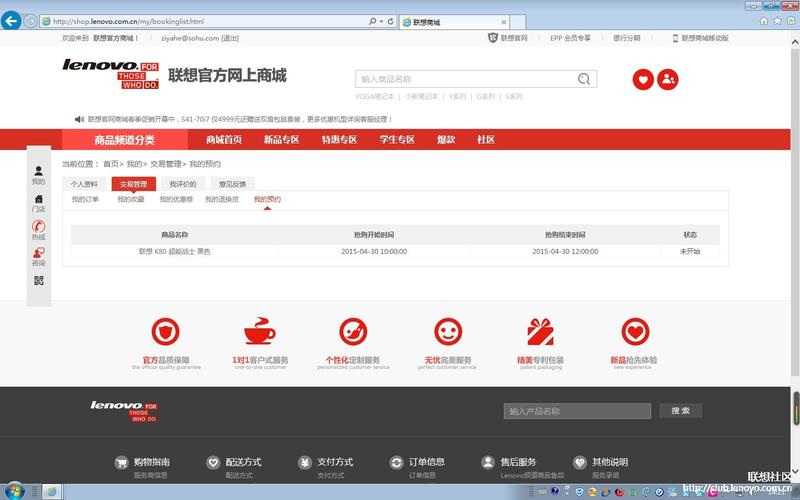Viewport: 800px width, 500px height.
Task: Click the person icon beside 售后服务
Action: click(488, 463)
